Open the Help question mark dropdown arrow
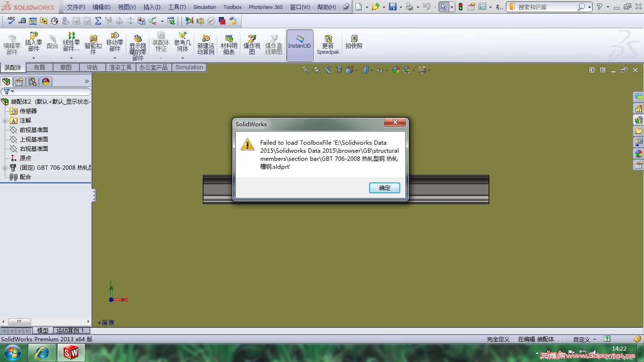This screenshot has height=362, width=644. point(608,7)
